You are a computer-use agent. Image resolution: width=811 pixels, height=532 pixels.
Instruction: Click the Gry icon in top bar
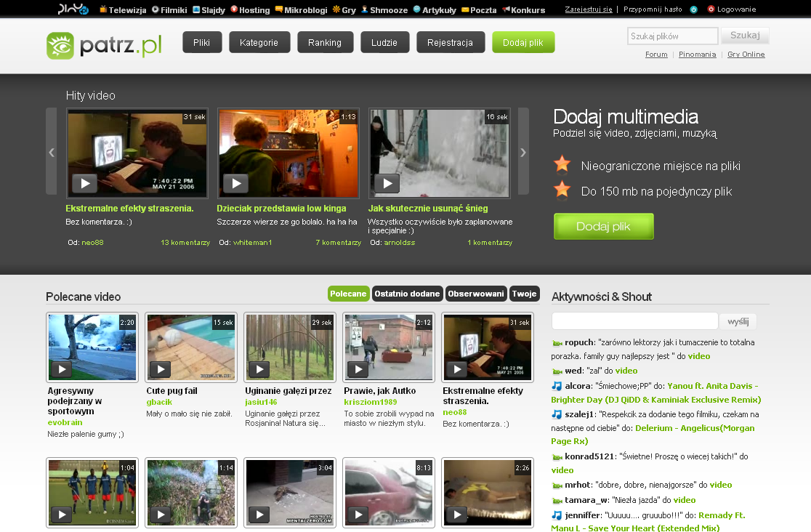click(336, 9)
